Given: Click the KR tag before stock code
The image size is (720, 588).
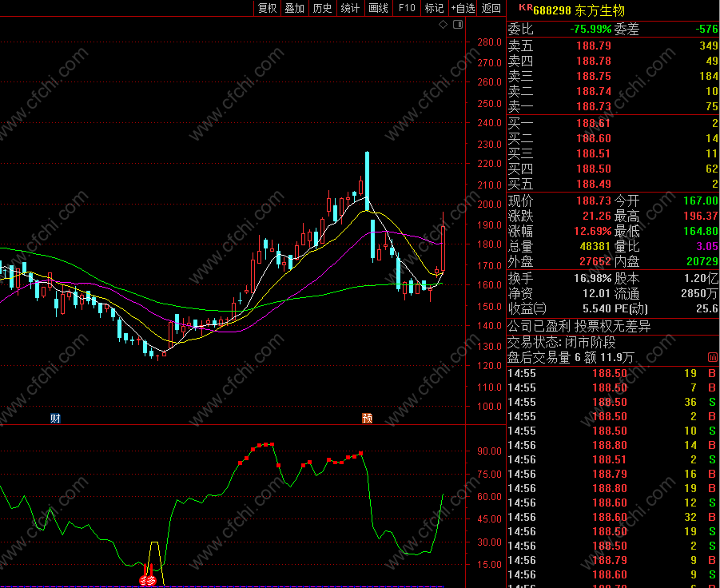Looking at the screenshot, I should [525, 7].
